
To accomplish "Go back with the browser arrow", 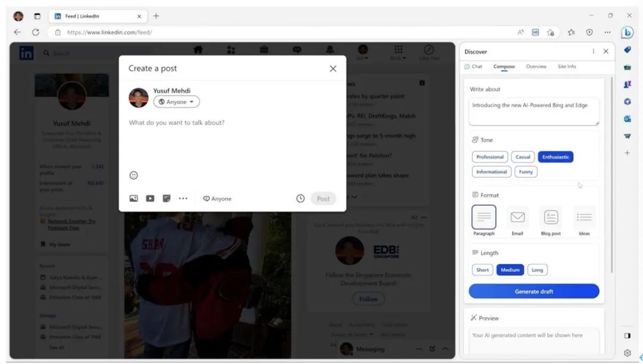I will tap(17, 32).
